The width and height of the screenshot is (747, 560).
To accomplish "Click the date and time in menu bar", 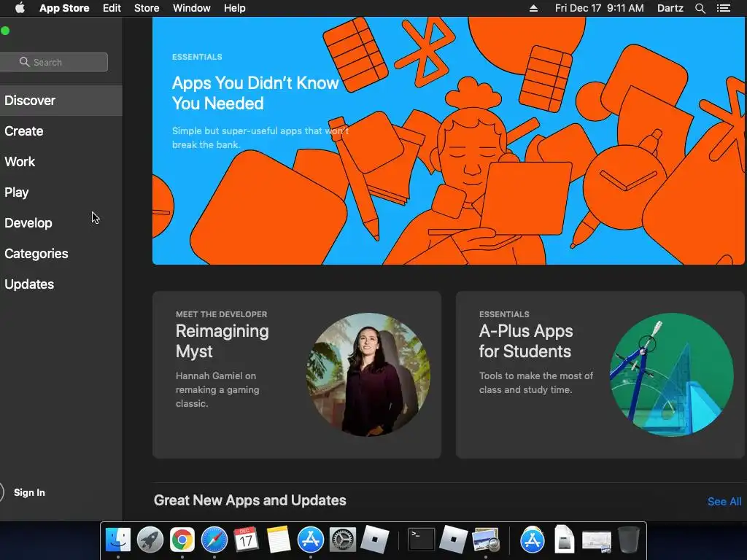I will pos(600,8).
